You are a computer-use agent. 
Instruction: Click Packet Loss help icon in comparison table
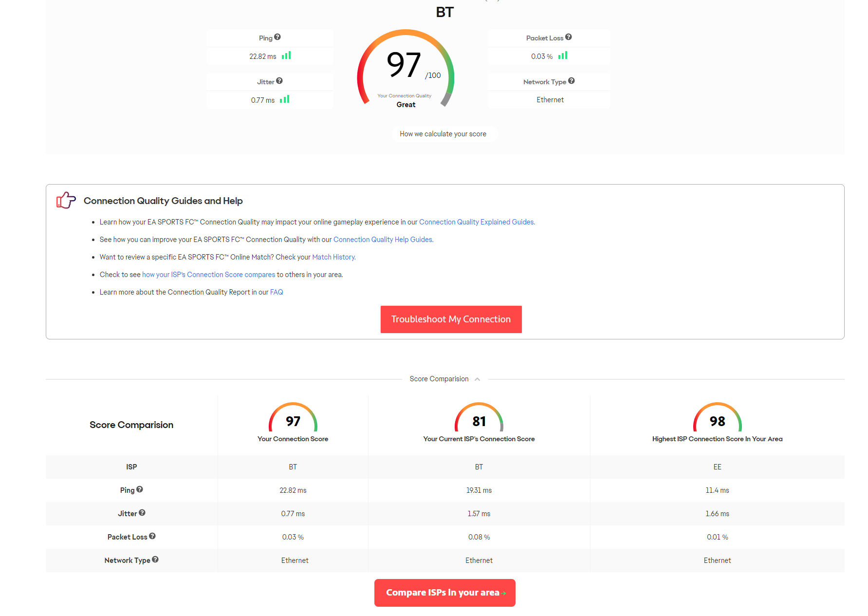(x=152, y=536)
